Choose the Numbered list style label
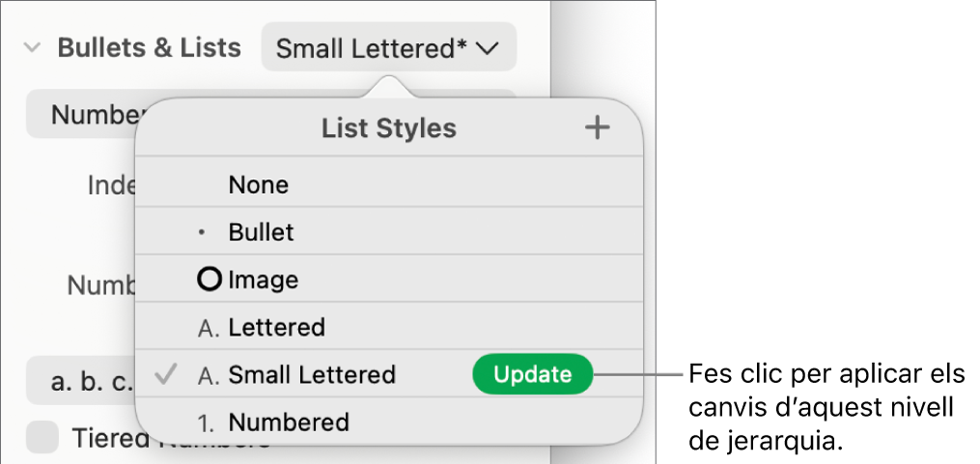Screen dimensions: 980x464 (289, 423)
